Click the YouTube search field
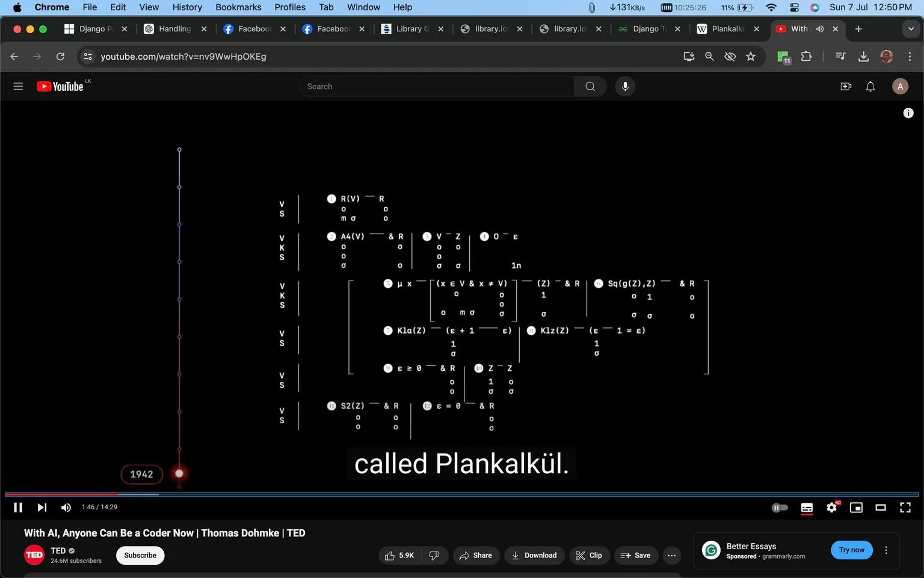This screenshot has height=578, width=924. tap(436, 86)
